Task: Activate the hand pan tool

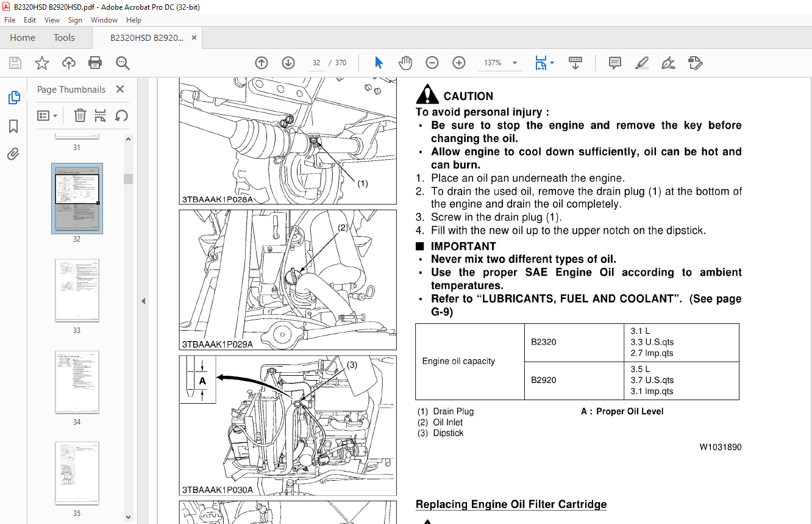Action: coord(405,63)
